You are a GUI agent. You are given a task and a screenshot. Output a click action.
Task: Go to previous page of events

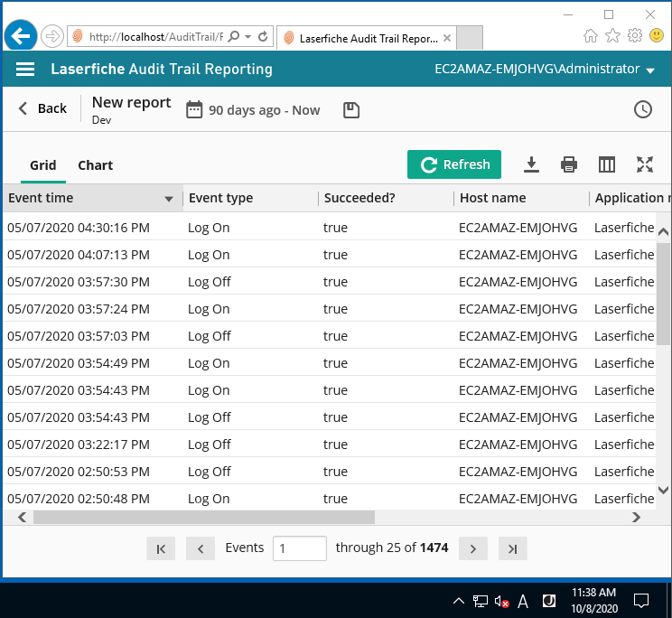[x=201, y=548]
